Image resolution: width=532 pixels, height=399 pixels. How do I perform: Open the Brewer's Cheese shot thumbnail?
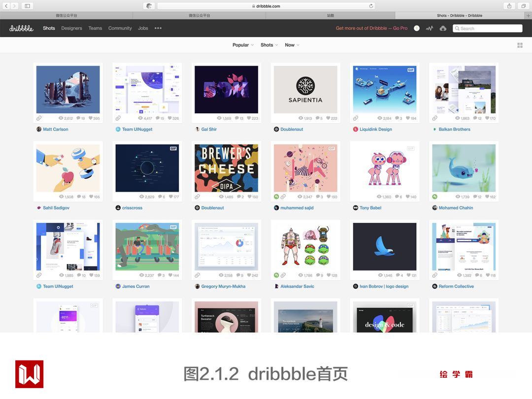(x=226, y=168)
